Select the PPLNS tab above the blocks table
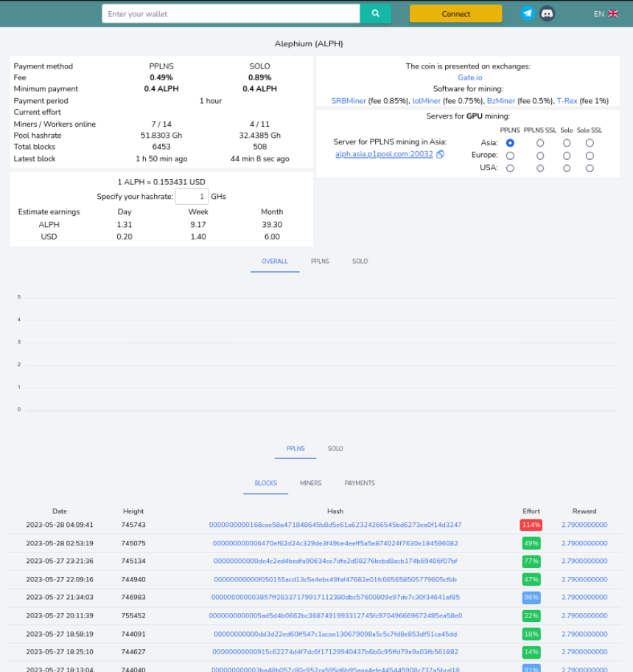 (295, 449)
